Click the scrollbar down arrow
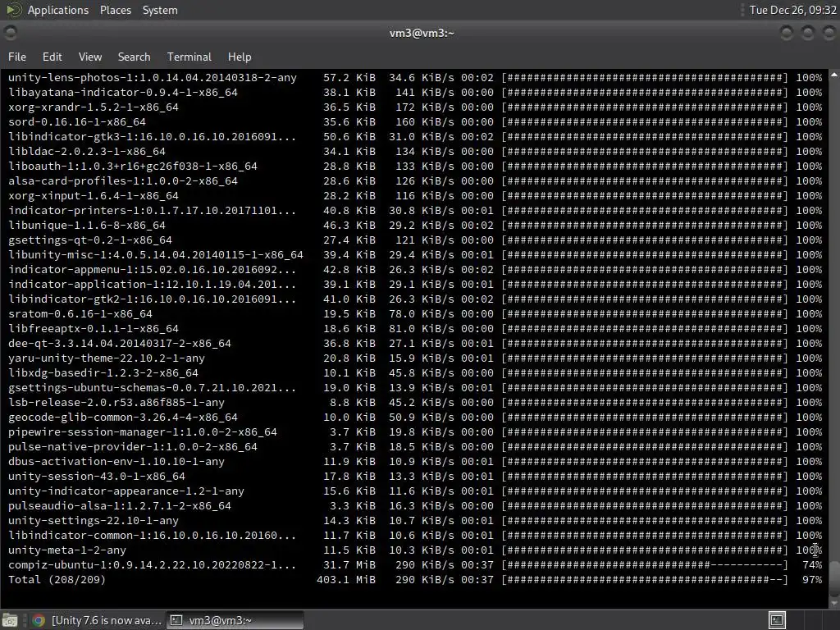Image resolution: width=840 pixels, height=630 pixels. coord(834,603)
